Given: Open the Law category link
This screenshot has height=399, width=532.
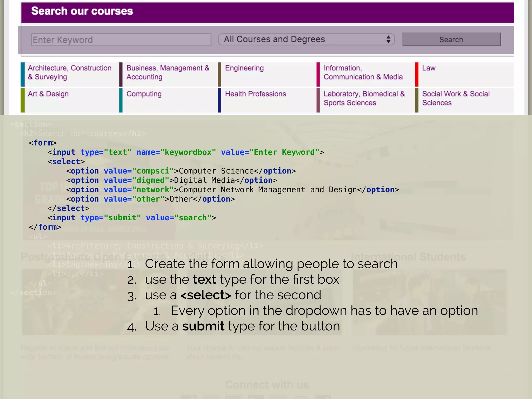Looking at the screenshot, I should (429, 68).
